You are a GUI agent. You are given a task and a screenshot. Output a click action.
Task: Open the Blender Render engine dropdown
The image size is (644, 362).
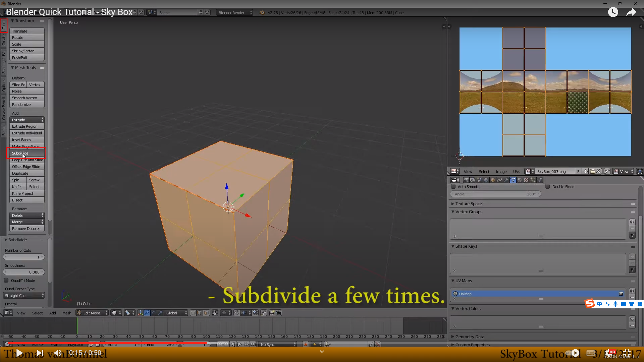pyautogui.click(x=234, y=12)
